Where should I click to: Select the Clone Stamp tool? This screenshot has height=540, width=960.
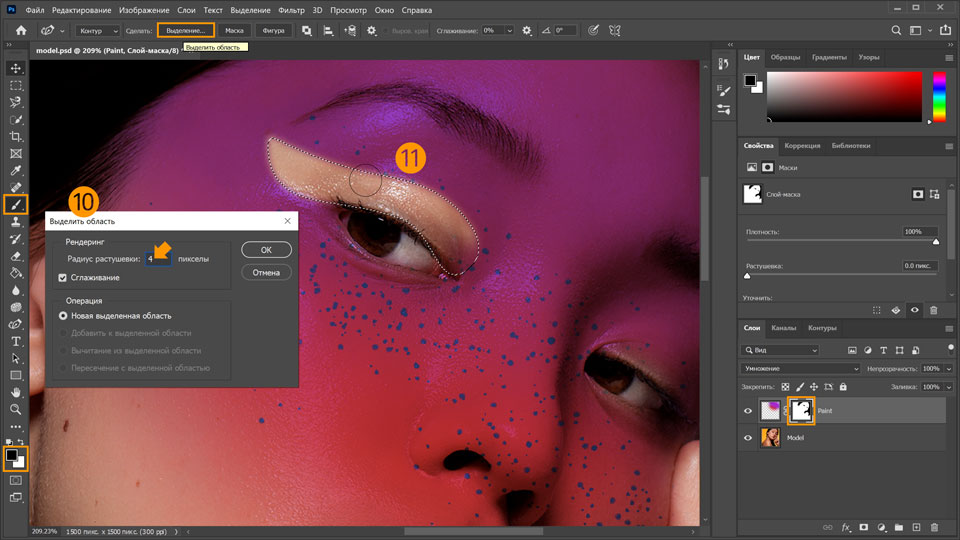16,222
